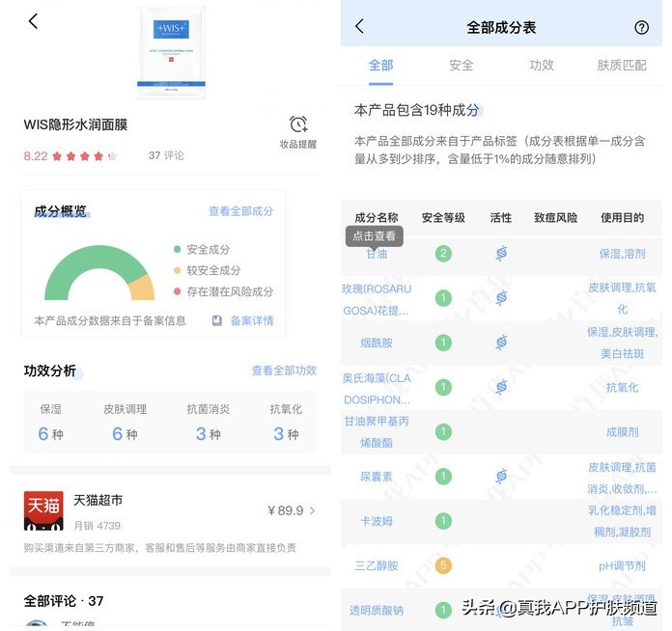Open ingredient 尿囊素 details
Viewport: 672px width, 631px height.
(377, 477)
